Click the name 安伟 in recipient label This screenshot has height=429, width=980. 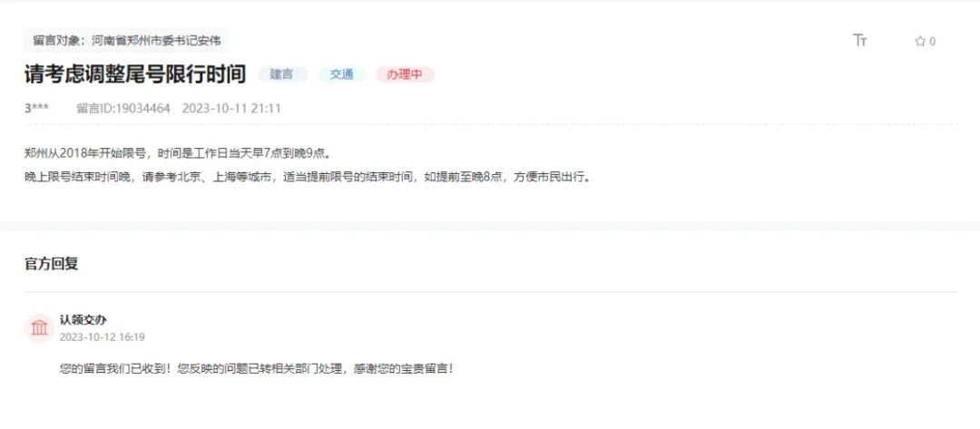[x=211, y=41]
